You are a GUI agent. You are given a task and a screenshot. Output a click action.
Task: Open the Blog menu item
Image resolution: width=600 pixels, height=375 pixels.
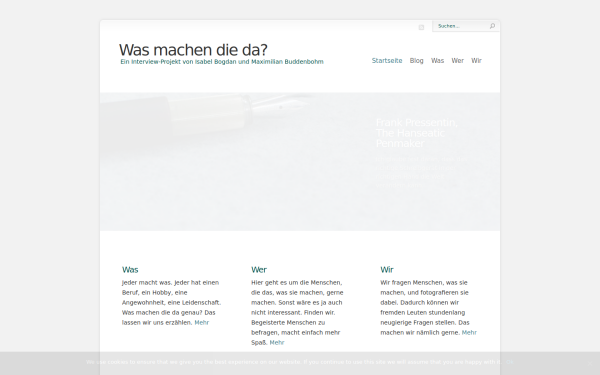click(x=416, y=60)
